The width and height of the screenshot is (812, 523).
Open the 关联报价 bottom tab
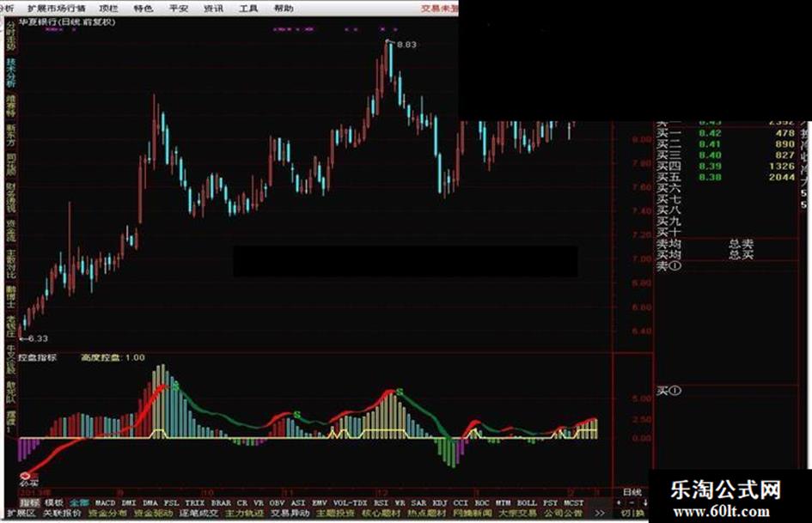point(62,514)
